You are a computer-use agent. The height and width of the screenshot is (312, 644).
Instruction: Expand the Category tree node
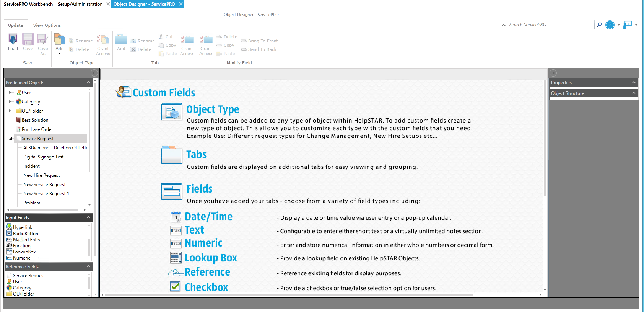(10, 101)
